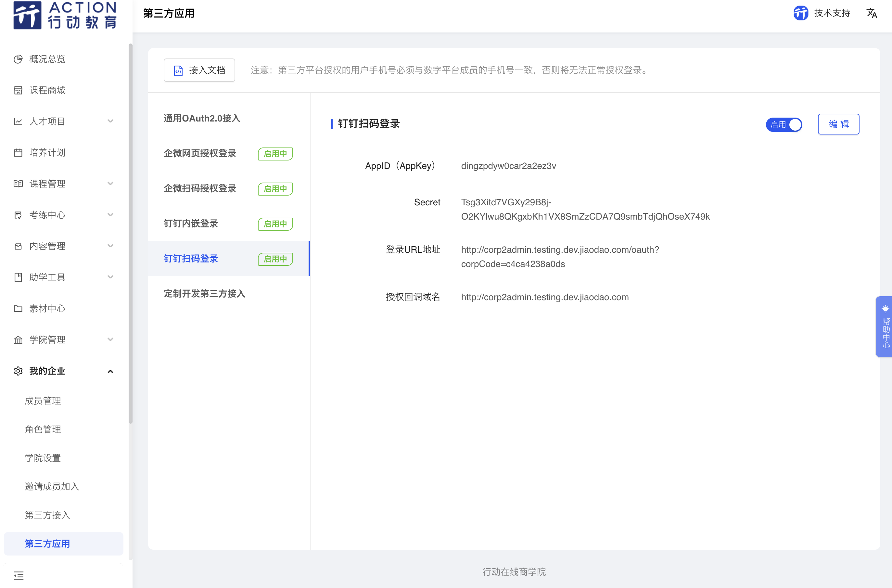Click the AppID value dingzpdyw0car2a2ez3v
This screenshot has width=892, height=588.
508,166
